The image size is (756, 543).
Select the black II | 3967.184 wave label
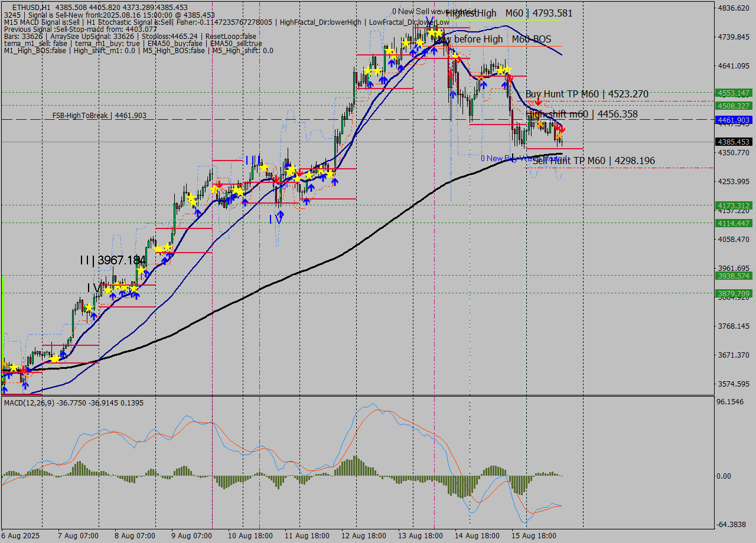(x=113, y=260)
